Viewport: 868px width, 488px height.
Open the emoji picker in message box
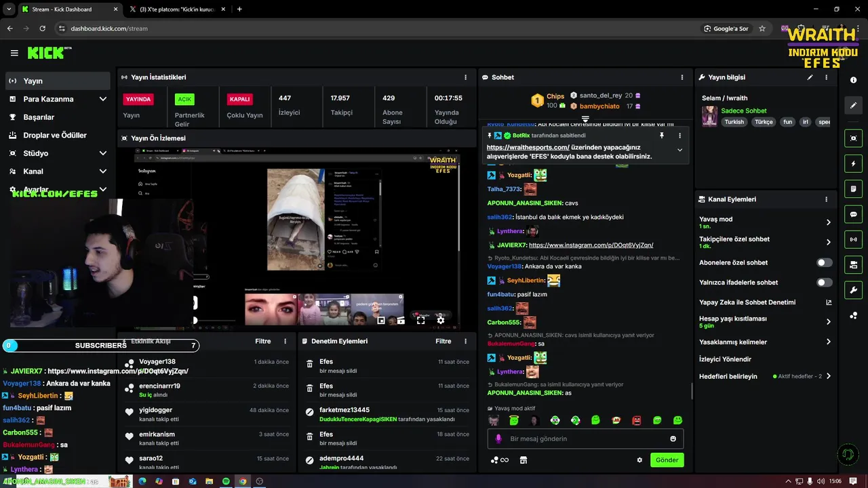point(673,439)
